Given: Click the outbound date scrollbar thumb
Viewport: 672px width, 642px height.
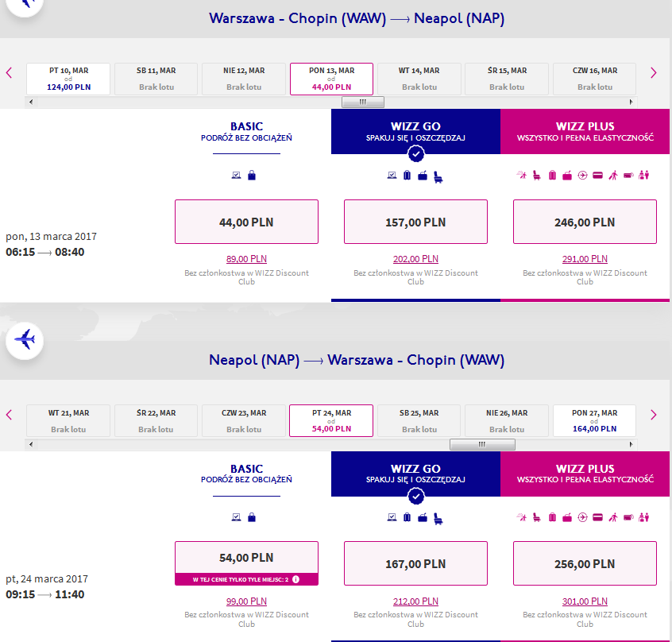Looking at the screenshot, I should [362, 102].
